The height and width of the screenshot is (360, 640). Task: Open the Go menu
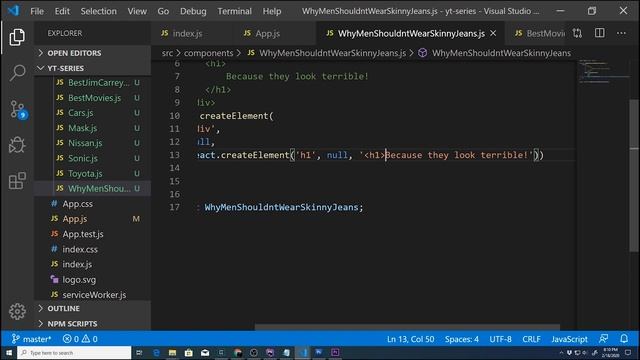pos(163,11)
